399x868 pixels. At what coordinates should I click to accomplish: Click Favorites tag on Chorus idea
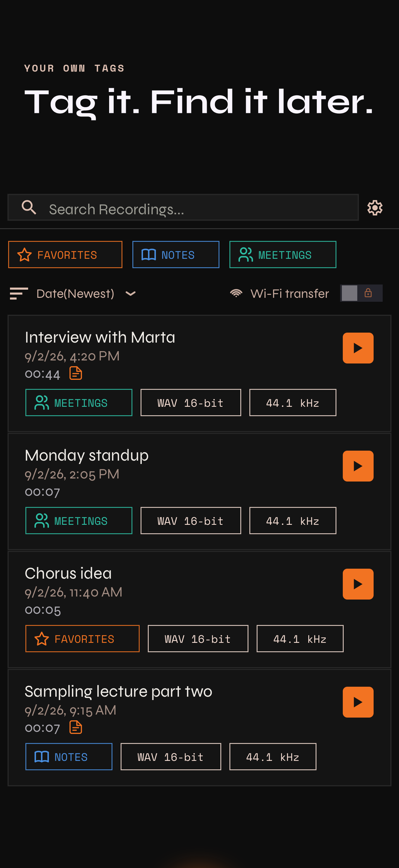[83, 639]
